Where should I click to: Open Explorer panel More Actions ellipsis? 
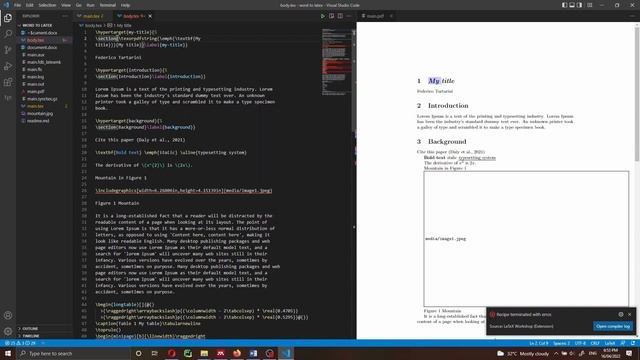point(65,16)
